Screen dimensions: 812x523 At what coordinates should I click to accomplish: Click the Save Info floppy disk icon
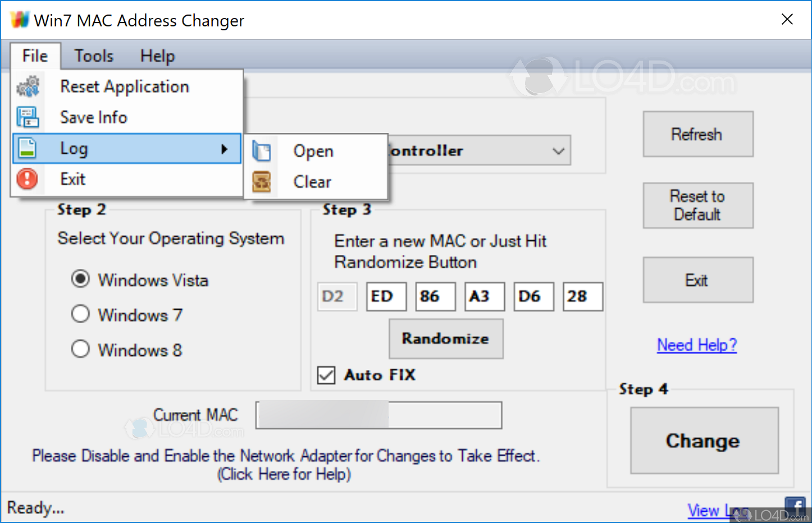[28, 117]
